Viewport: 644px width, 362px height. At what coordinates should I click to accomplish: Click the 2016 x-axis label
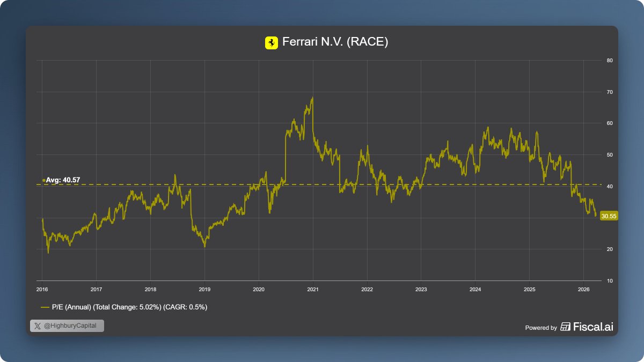pyautogui.click(x=42, y=289)
